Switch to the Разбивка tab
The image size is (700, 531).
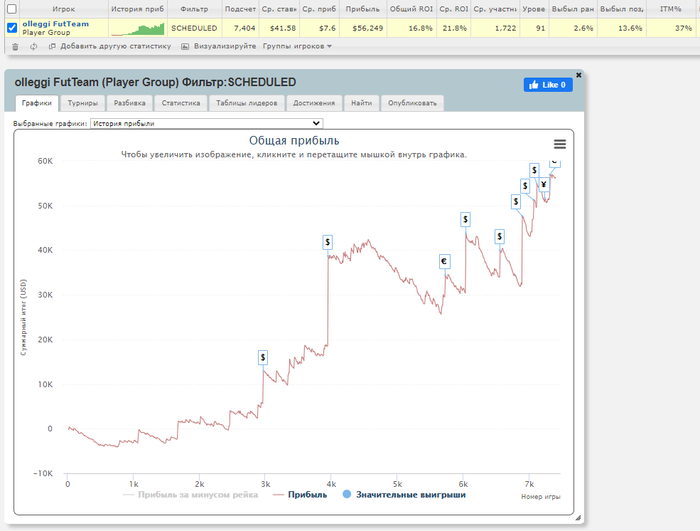click(129, 103)
